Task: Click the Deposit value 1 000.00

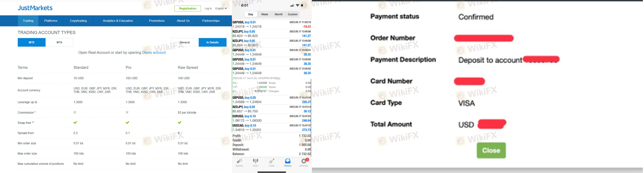Action: [x=305, y=145]
